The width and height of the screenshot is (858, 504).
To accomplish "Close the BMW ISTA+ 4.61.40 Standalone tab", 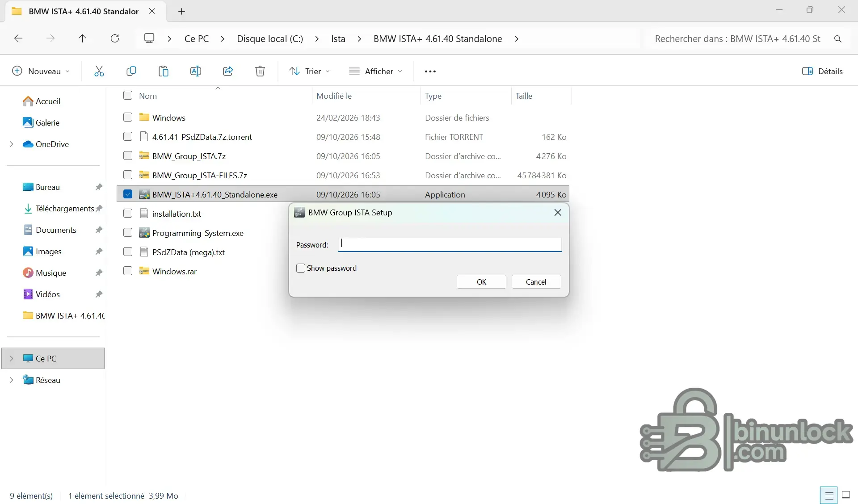I will [x=152, y=11].
